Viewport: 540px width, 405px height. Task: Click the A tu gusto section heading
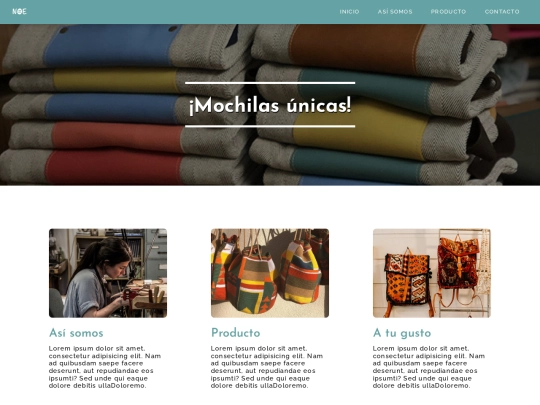(402, 333)
